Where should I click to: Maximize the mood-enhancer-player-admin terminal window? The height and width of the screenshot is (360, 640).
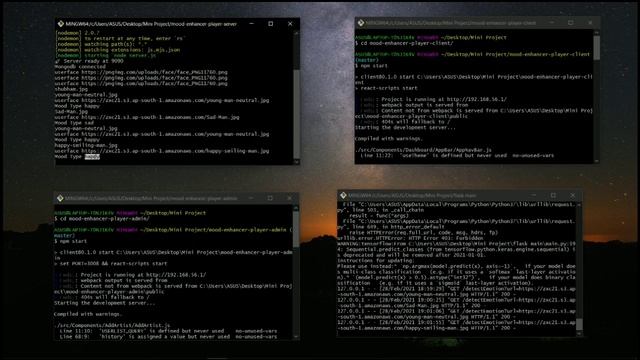click(x=270, y=198)
